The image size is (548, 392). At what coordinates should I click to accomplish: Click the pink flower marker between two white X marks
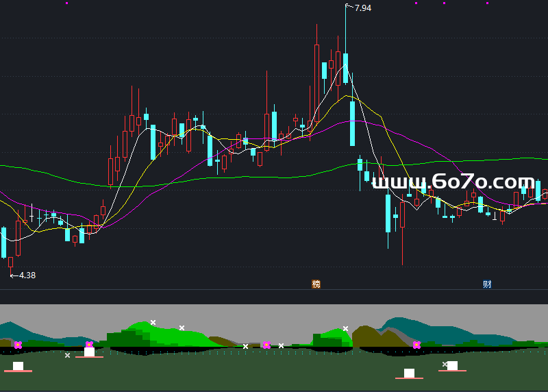(x=266, y=345)
